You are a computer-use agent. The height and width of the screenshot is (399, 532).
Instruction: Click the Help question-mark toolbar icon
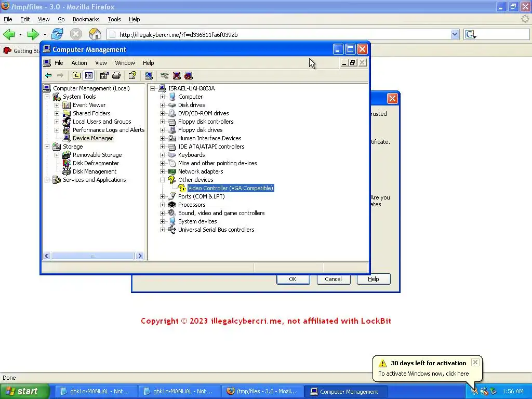[x=132, y=75]
